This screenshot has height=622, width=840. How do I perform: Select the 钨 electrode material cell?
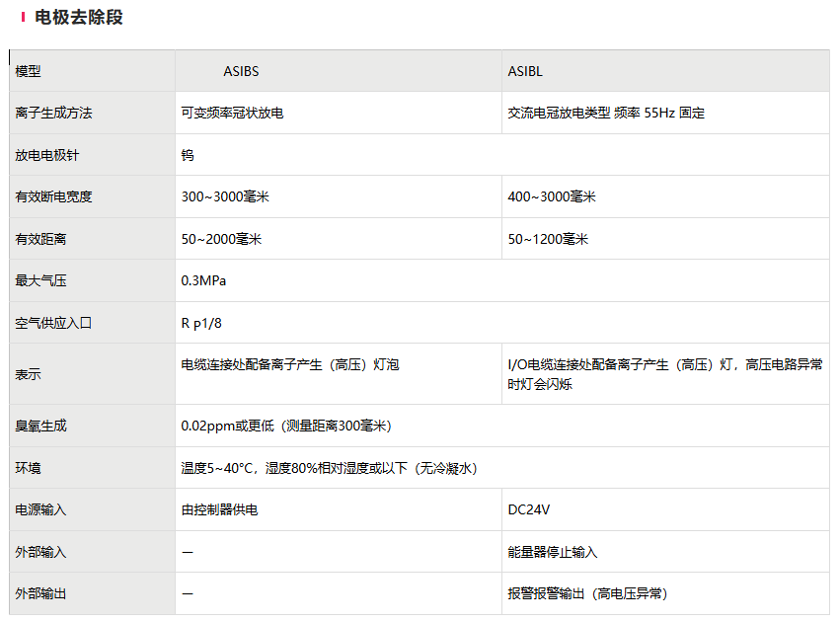[188, 155]
